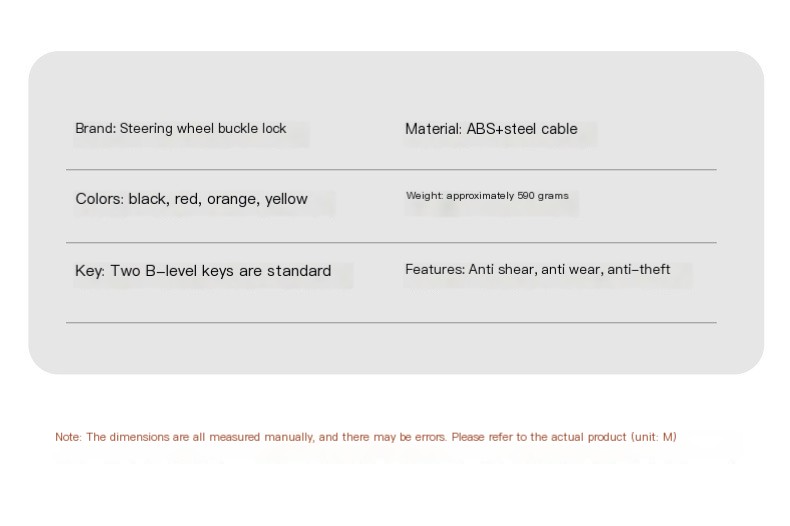Click the word "red" in Colors list
The height and width of the screenshot is (526, 790).
(187, 199)
